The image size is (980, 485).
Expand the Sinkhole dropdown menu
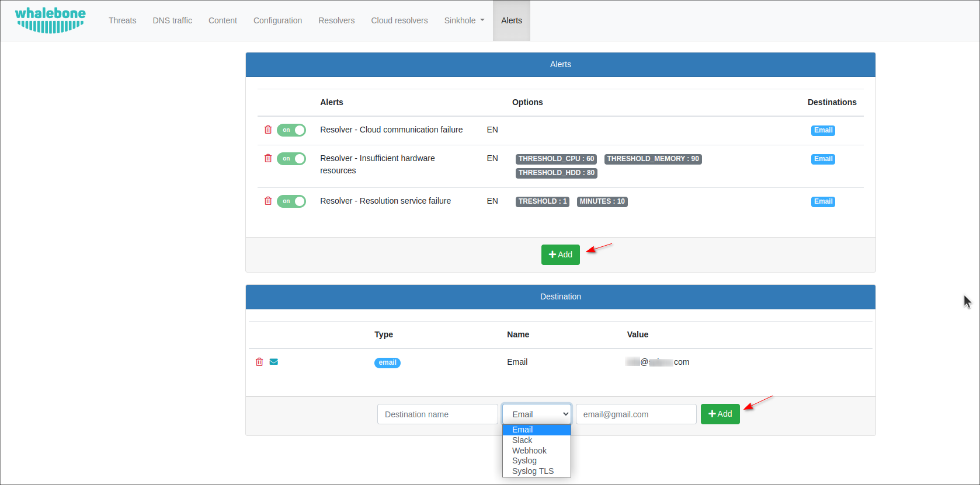464,20
